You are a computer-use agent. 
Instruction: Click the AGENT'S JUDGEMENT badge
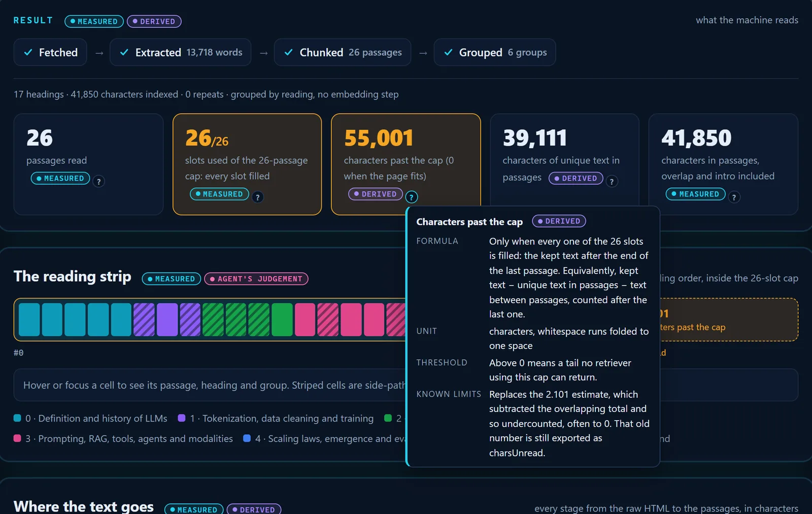coord(256,279)
